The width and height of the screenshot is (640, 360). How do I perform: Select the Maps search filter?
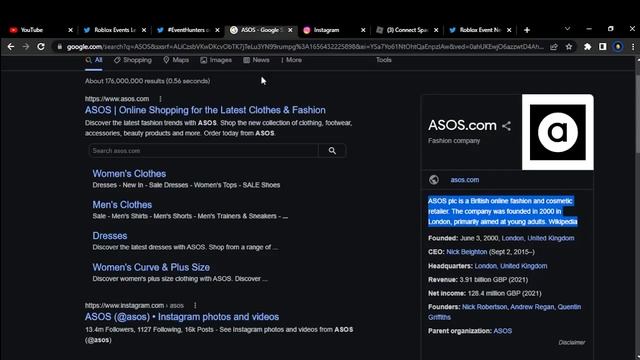tap(176, 60)
